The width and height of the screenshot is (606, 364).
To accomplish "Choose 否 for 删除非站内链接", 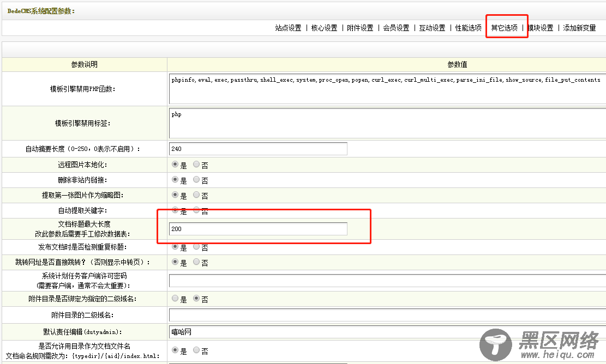I will point(196,179).
